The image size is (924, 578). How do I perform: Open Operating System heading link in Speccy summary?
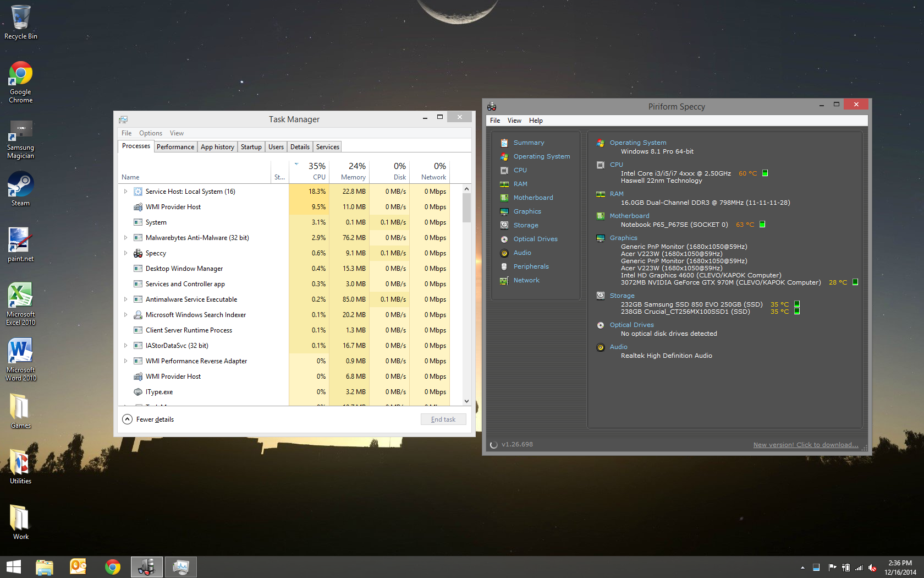pyautogui.click(x=638, y=143)
